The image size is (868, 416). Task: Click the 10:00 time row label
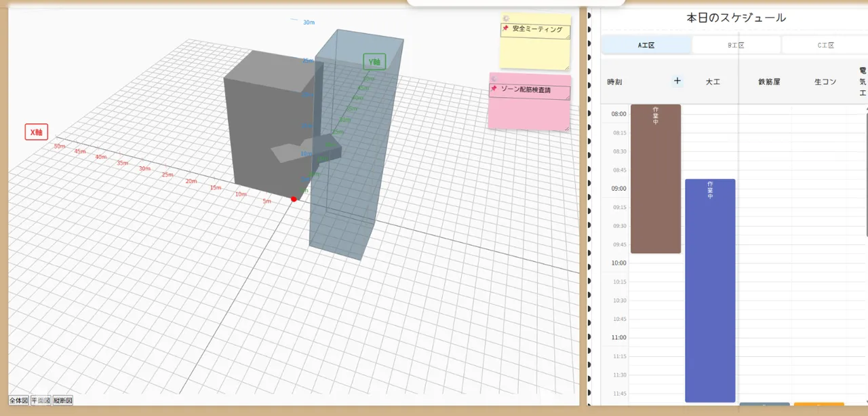[618, 263]
